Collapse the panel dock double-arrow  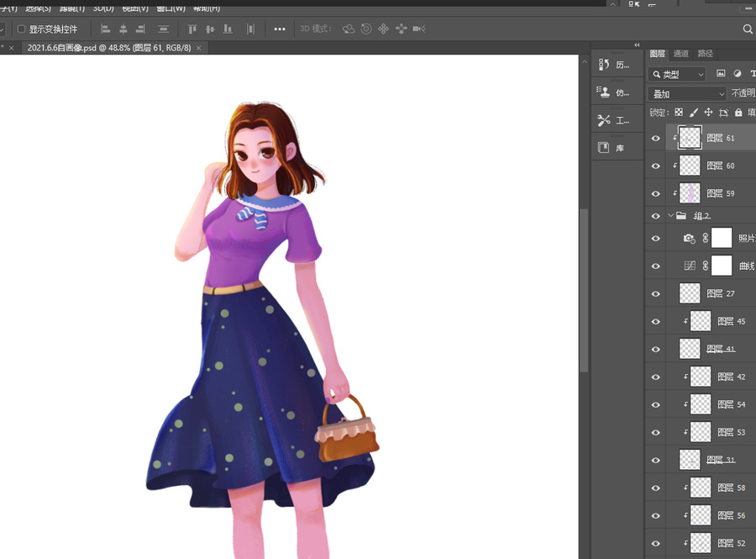click(637, 45)
